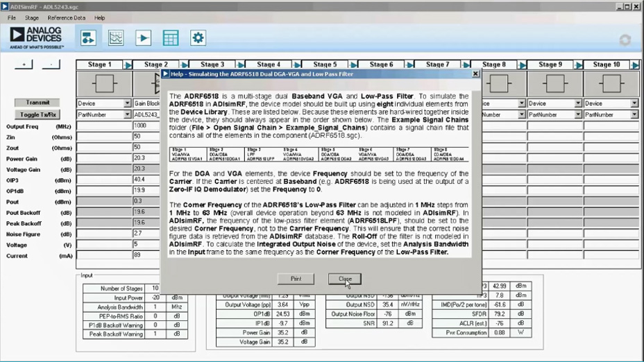Screen dimensions: 644x362
Task: Expand the Stage 8 part number dropdown
Action: (522, 114)
